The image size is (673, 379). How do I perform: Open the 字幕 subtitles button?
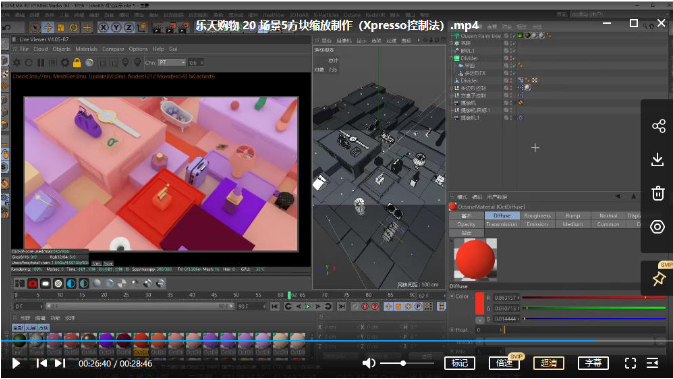(593, 363)
